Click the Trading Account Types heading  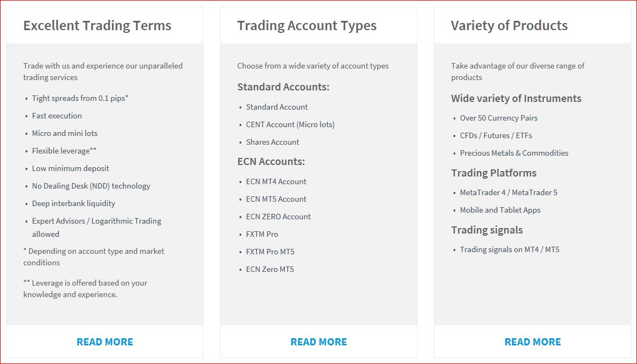pyautogui.click(x=307, y=26)
